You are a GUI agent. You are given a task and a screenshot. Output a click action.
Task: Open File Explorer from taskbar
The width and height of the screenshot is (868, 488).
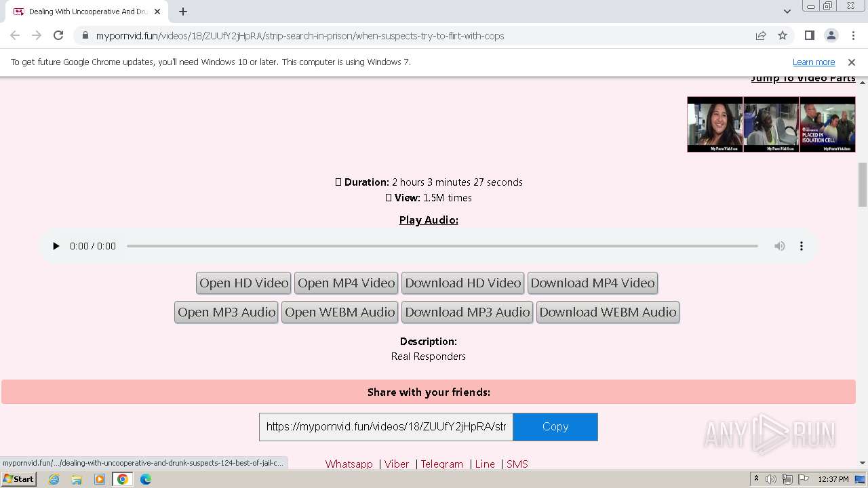click(x=77, y=479)
